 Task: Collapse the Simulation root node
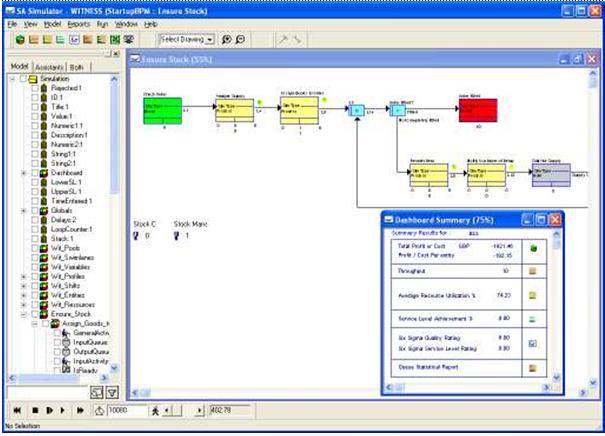13,79
